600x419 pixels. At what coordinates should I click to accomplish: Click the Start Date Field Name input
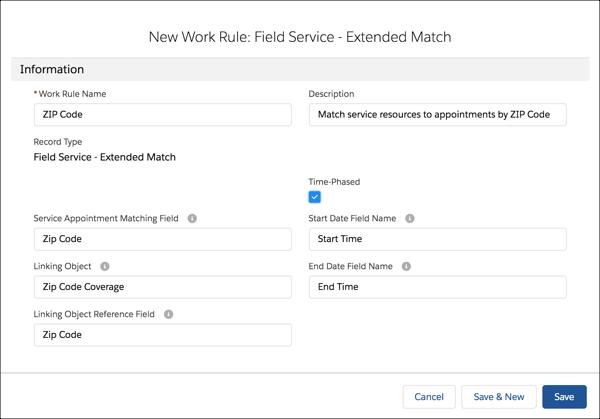pyautogui.click(x=437, y=239)
